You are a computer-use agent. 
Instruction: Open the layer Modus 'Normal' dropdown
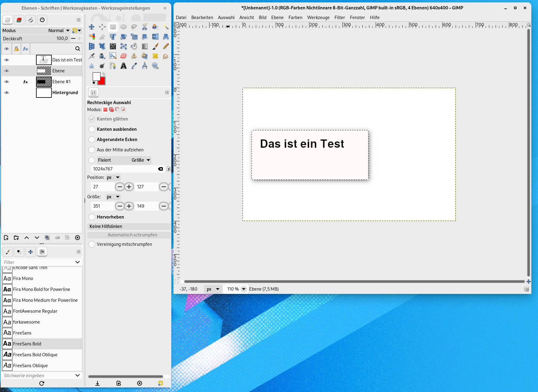(59, 31)
